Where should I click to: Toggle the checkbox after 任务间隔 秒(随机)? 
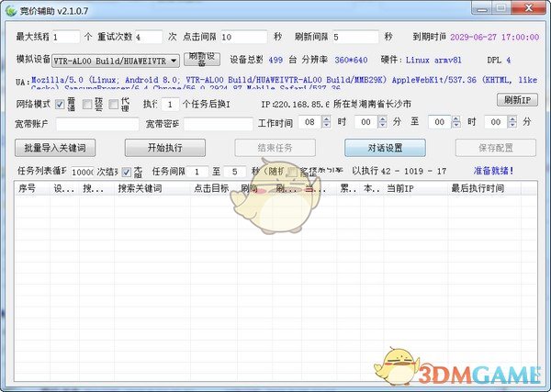(x=292, y=172)
